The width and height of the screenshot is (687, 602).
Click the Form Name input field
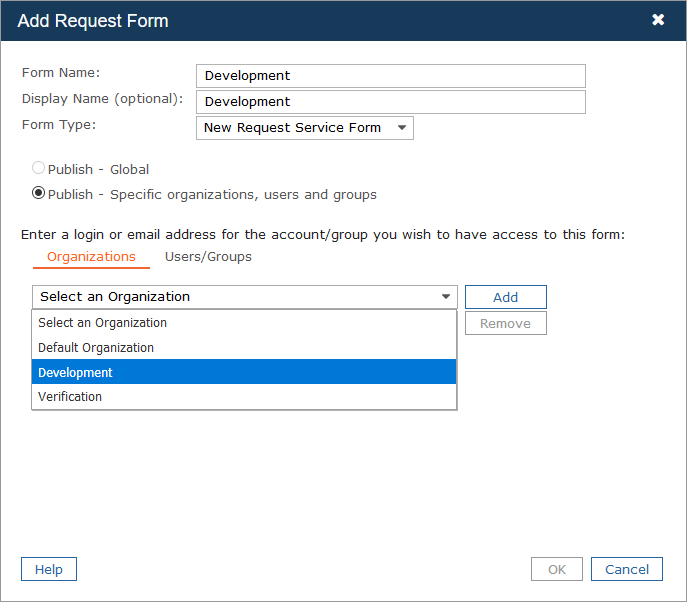[390, 76]
